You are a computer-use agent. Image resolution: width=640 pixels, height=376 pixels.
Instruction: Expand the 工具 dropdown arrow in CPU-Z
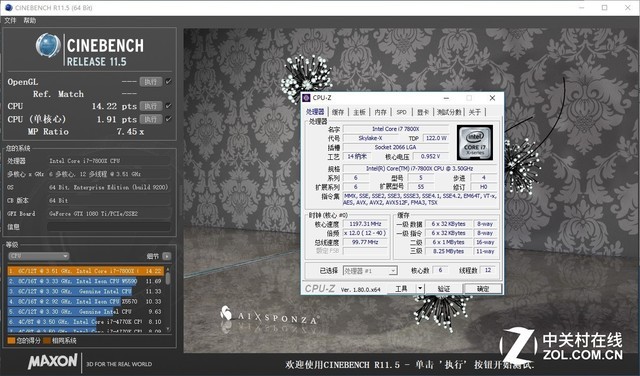click(x=420, y=289)
